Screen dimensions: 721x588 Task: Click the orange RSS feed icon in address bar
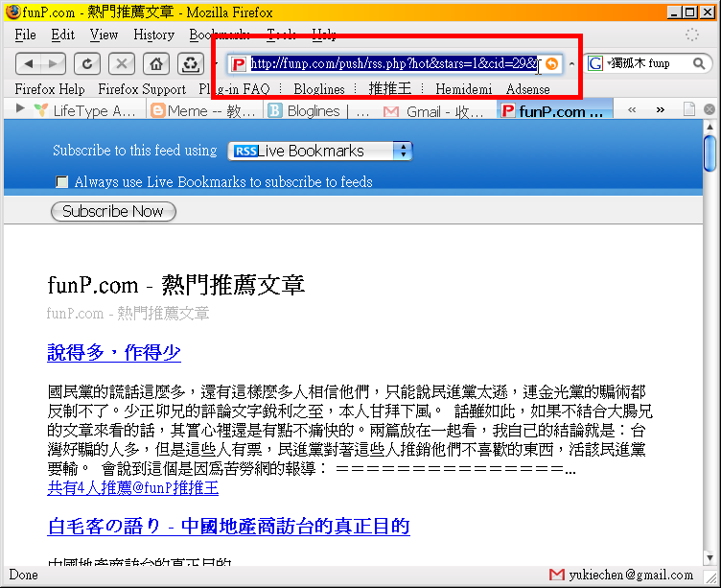[x=551, y=63]
